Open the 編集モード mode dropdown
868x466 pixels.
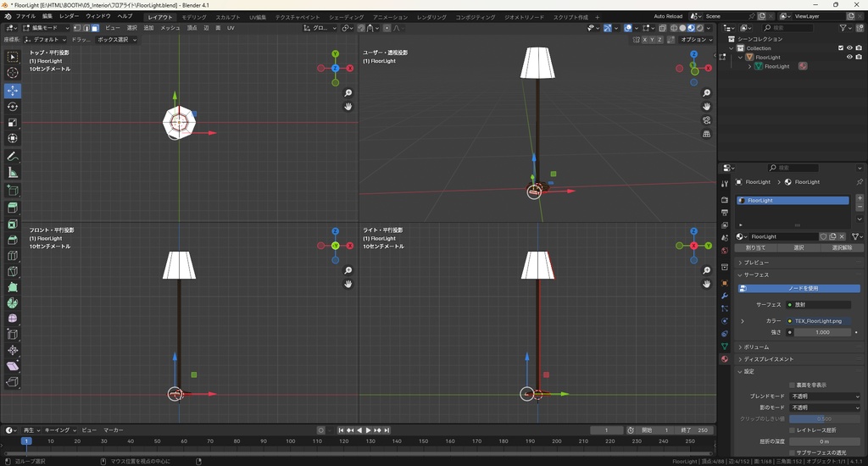click(45, 28)
